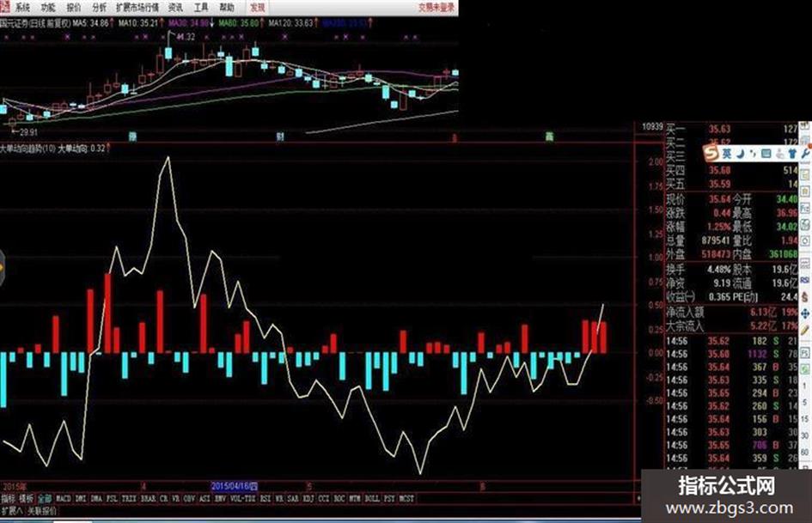The image size is (812, 523).
Task: Select the CR indicator tab
Action: point(163,499)
